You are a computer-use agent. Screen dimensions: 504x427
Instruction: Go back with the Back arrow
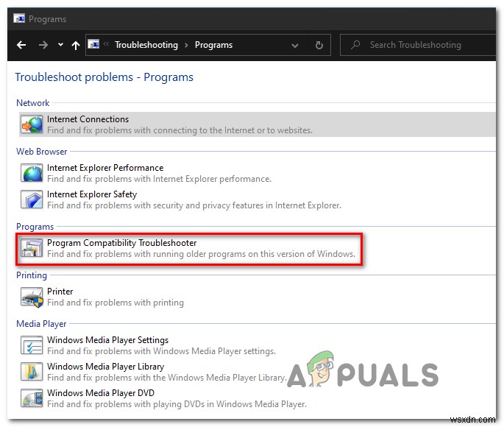click(x=21, y=45)
